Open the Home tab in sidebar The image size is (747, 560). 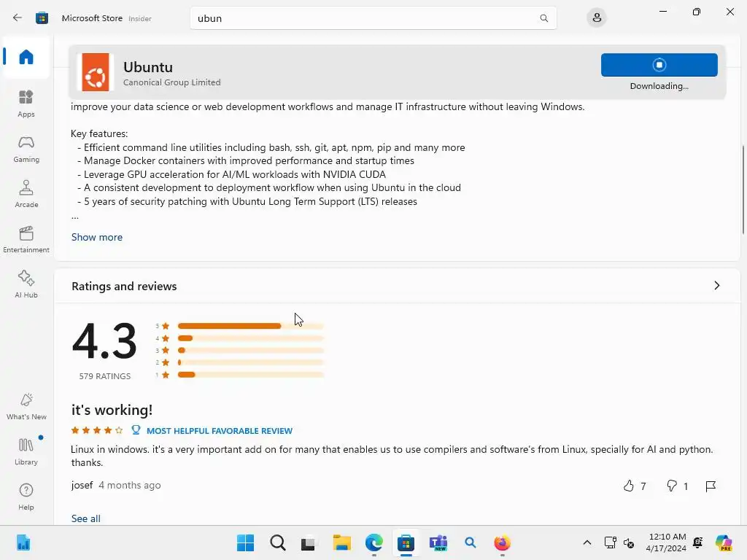[26, 57]
